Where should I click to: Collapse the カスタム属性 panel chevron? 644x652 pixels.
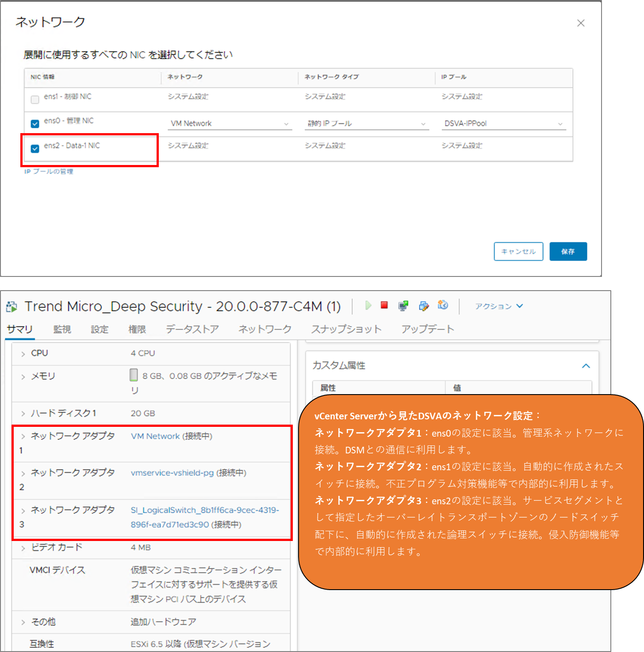click(586, 366)
